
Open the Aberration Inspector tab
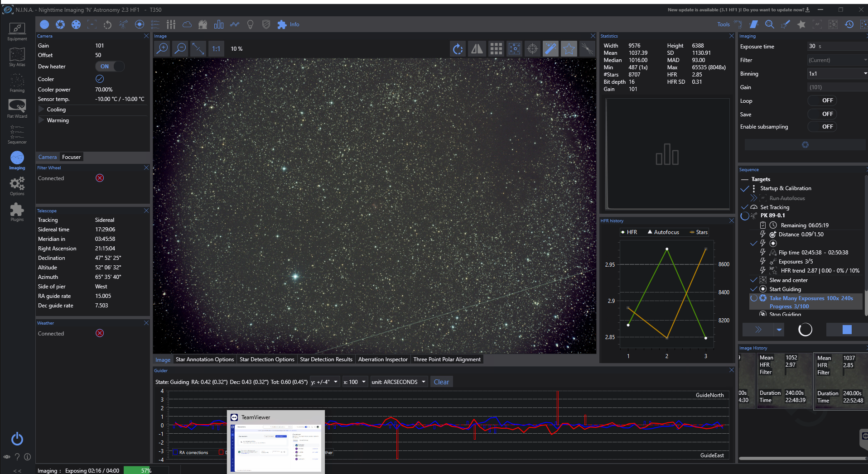[x=382, y=359]
